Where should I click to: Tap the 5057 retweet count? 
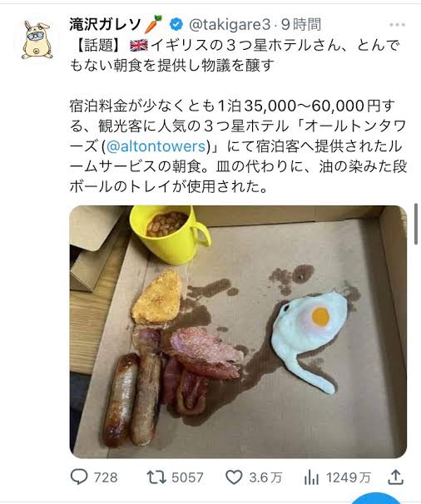click(187, 477)
